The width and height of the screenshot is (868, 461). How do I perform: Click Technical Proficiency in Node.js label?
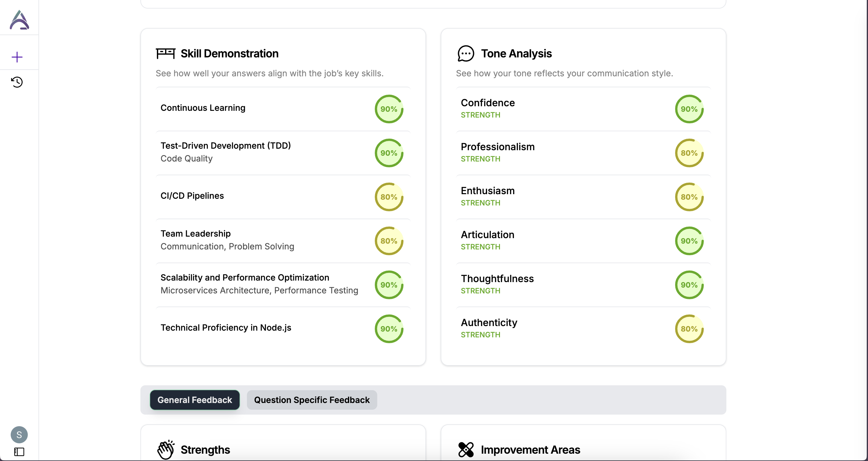pyautogui.click(x=226, y=328)
